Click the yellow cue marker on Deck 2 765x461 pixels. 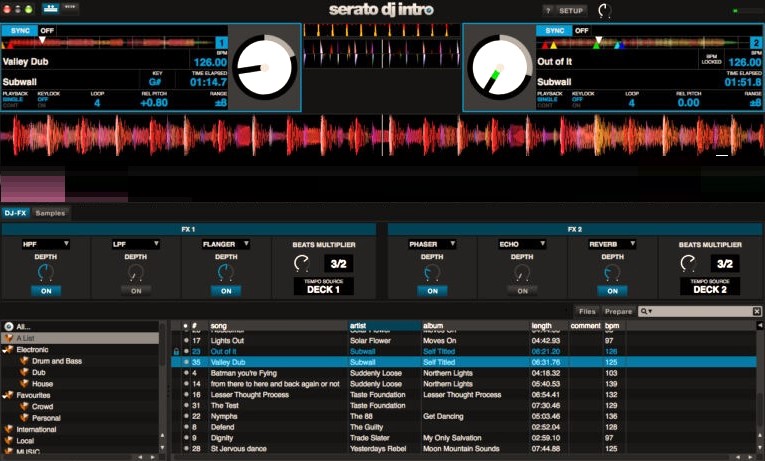point(554,45)
